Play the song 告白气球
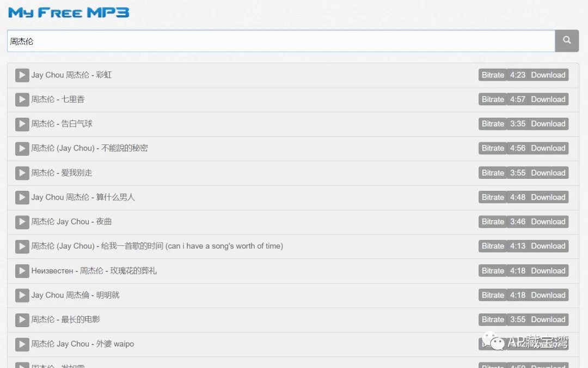This screenshot has height=368, width=588. (22, 124)
